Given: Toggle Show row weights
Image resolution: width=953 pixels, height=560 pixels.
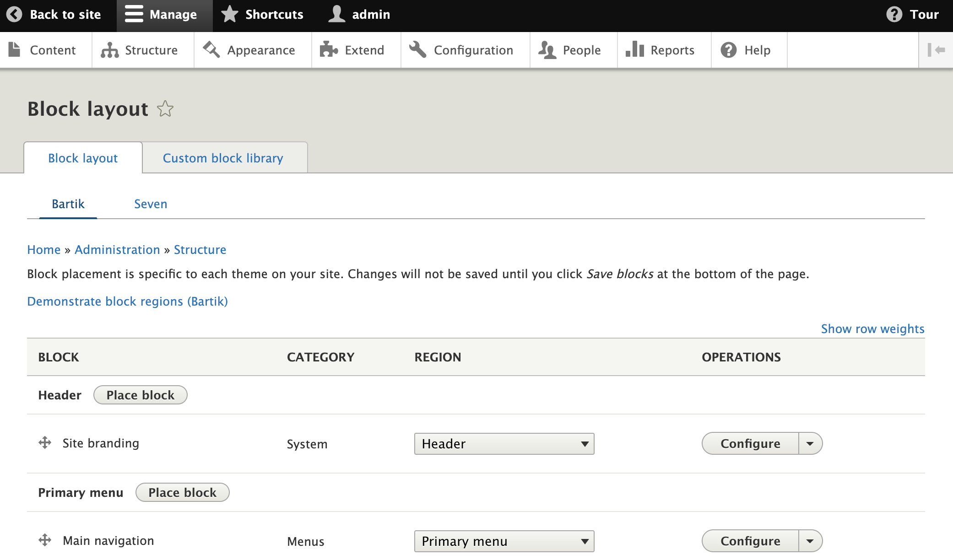Looking at the screenshot, I should (872, 328).
